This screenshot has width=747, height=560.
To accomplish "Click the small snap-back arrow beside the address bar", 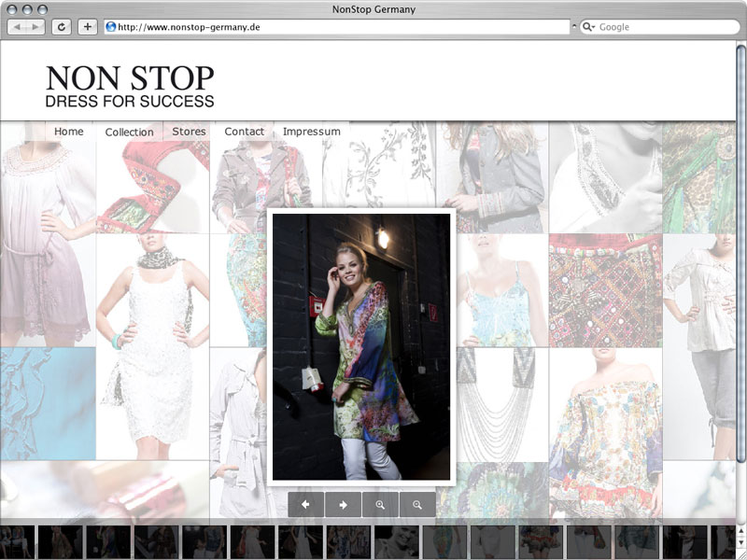I will coord(574,27).
